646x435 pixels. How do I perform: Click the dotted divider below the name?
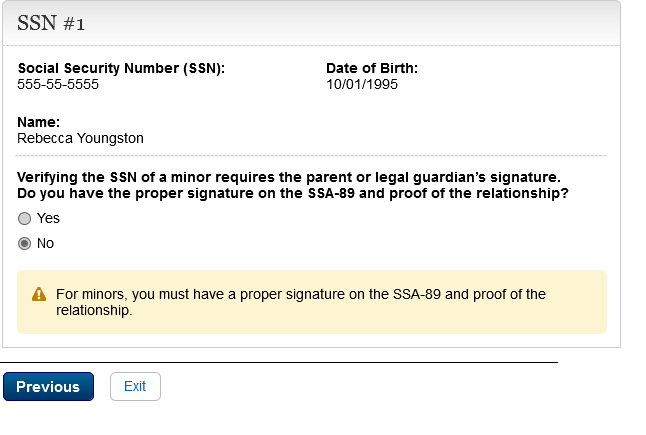point(312,156)
